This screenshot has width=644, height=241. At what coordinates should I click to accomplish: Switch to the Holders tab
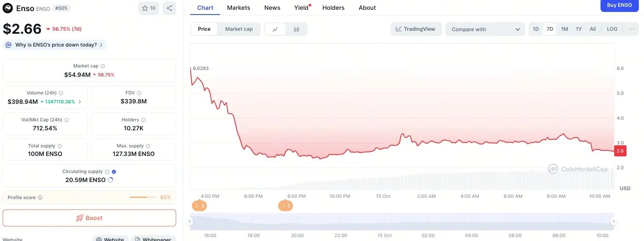pyautogui.click(x=333, y=8)
